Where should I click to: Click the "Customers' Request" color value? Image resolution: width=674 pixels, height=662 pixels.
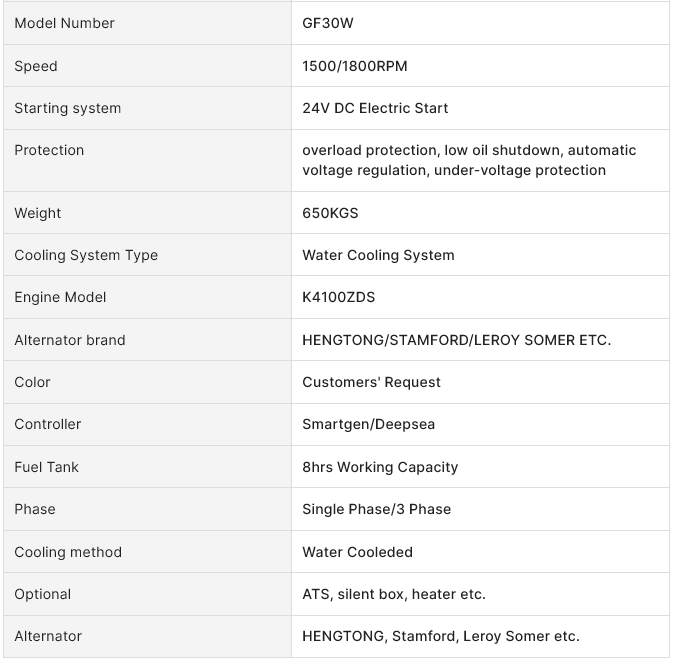pyautogui.click(x=371, y=382)
